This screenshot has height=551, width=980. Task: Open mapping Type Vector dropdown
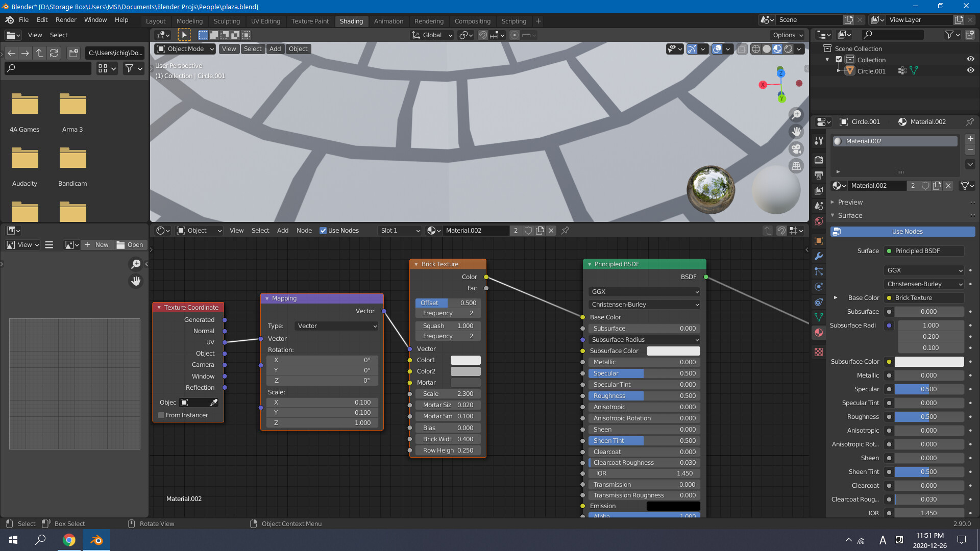(337, 326)
